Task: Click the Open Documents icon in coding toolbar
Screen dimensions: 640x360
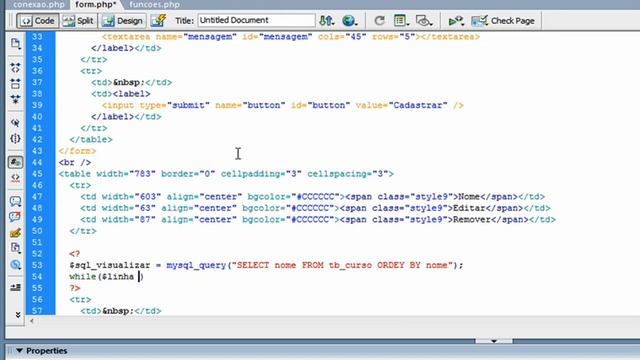Action: (15, 43)
